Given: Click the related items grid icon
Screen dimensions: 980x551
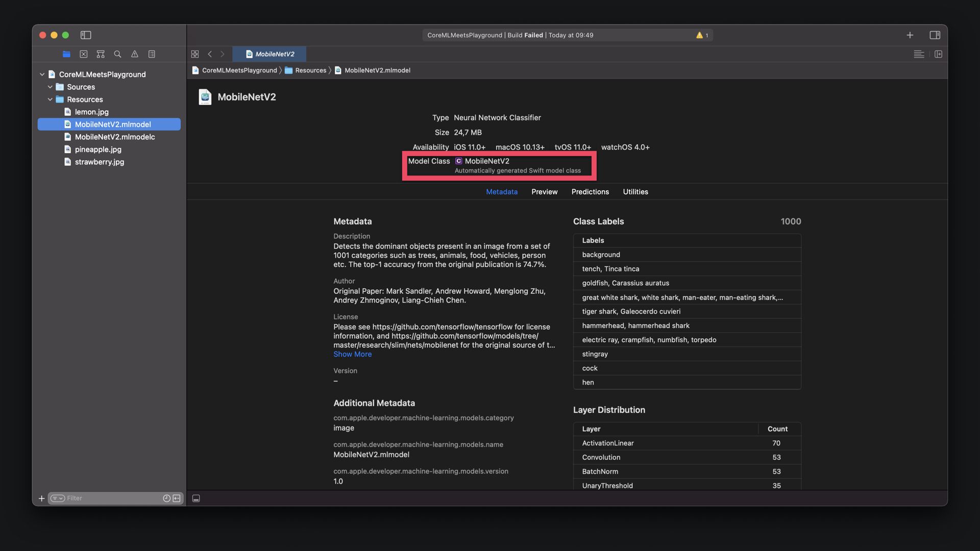Looking at the screenshot, I should tap(195, 54).
